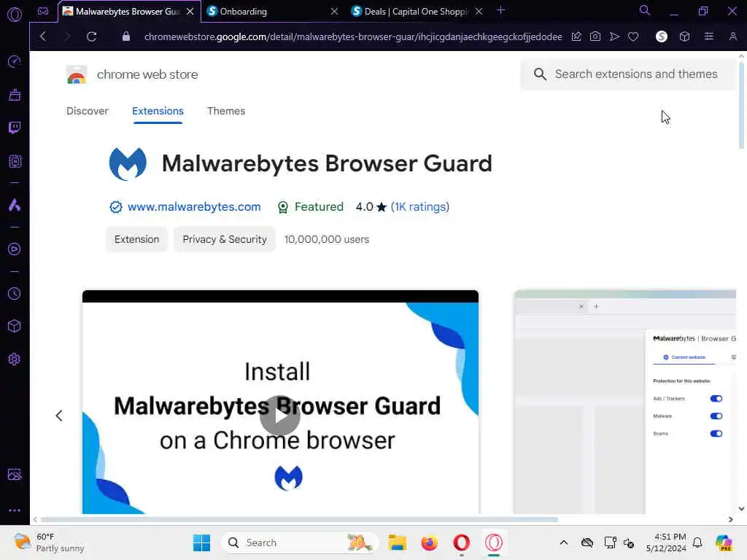Take a snapshot with the camera icon
The image size is (747, 560).
(595, 36)
